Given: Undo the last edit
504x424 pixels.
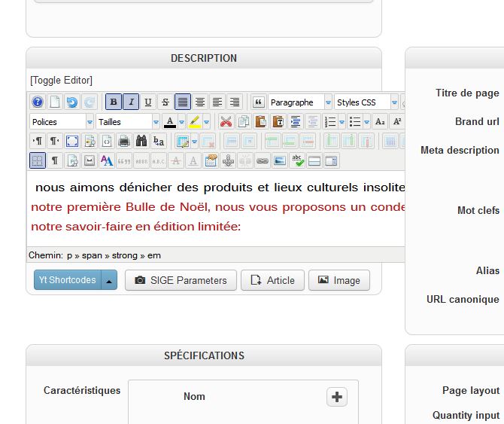Looking at the screenshot, I should pos(72,102).
